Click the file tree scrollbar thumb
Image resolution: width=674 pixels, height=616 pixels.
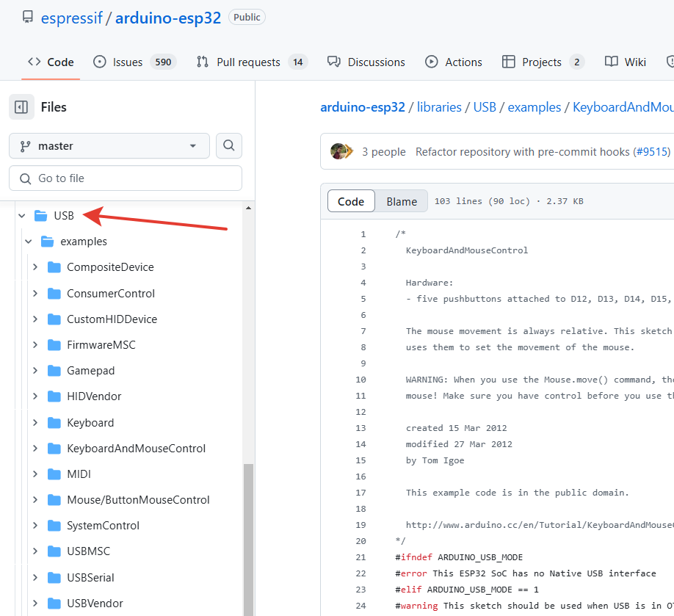pyautogui.click(x=248, y=540)
